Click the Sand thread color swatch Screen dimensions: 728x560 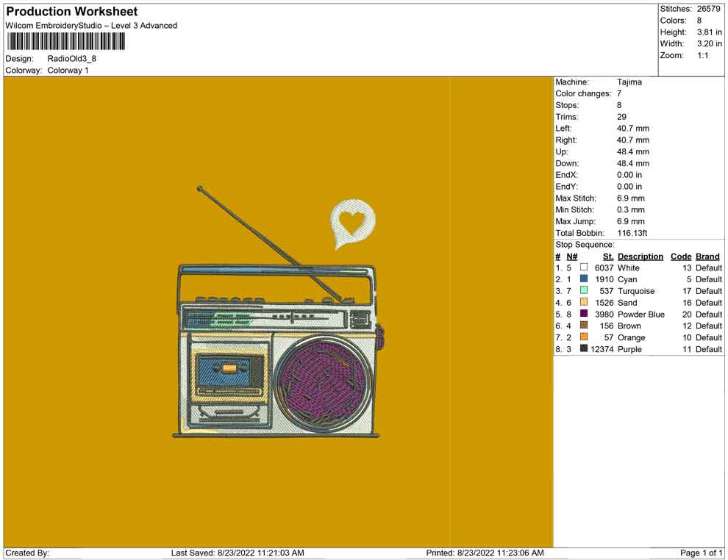584,302
